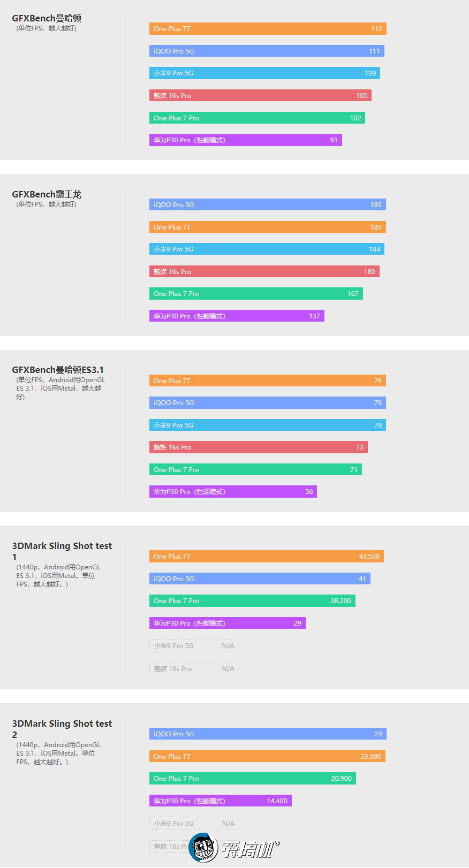Image resolution: width=469 pixels, height=868 pixels.
Task: Select the iQOO Pro 5G bar showing 111
Action: 267,51
